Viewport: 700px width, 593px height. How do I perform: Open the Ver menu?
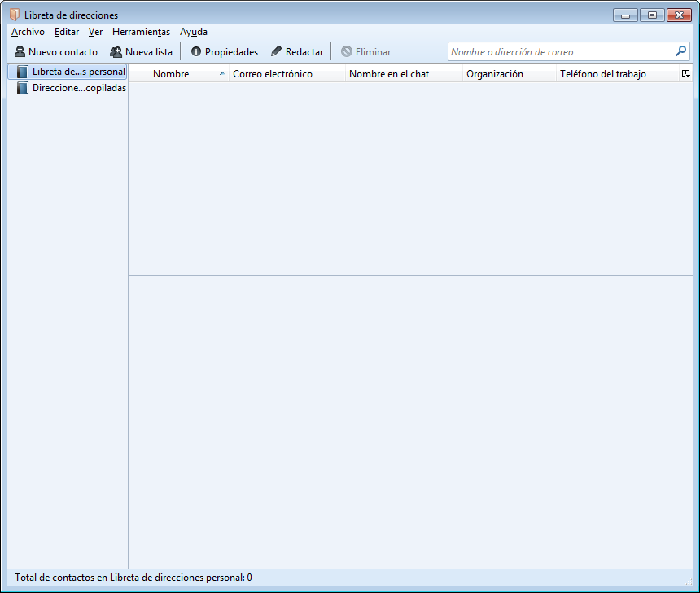pyautogui.click(x=95, y=32)
